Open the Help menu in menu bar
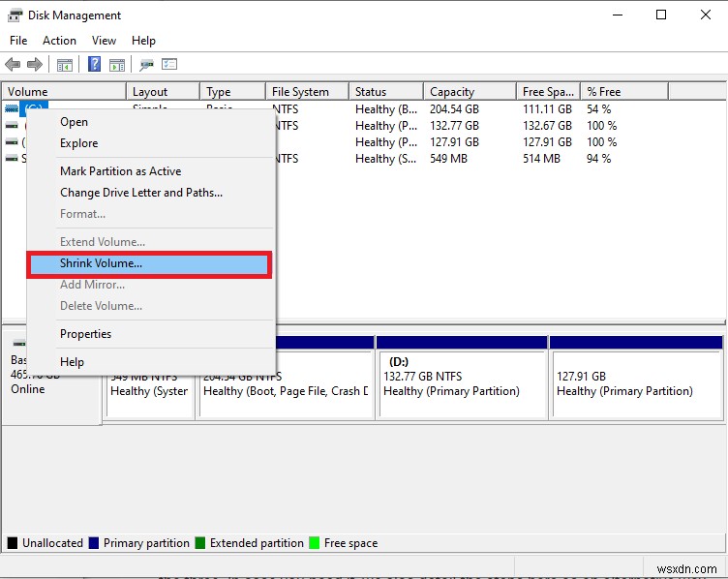The height and width of the screenshot is (579, 728). [x=143, y=41]
